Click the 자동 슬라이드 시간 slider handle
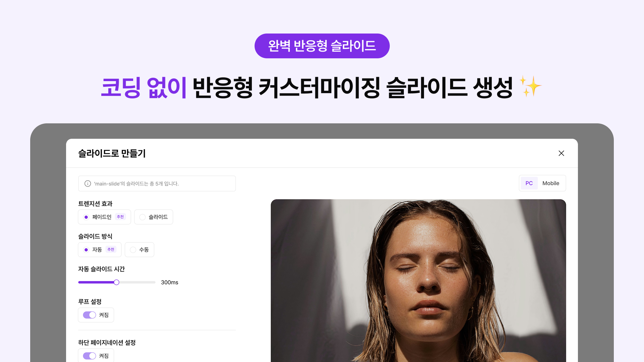The height and width of the screenshot is (362, 644). click(x=116, y=282)
